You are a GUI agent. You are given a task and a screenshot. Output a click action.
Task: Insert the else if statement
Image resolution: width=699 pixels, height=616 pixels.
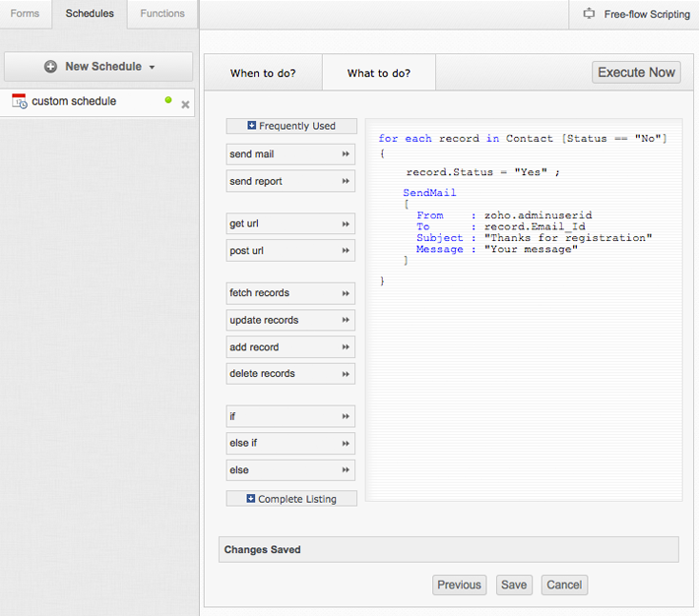click(x=289, y=444)
